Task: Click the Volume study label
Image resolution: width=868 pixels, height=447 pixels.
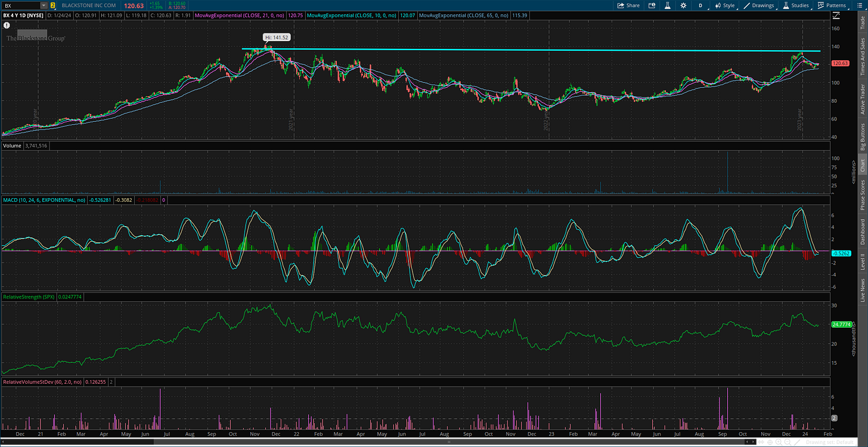Action: pos(12,146)
